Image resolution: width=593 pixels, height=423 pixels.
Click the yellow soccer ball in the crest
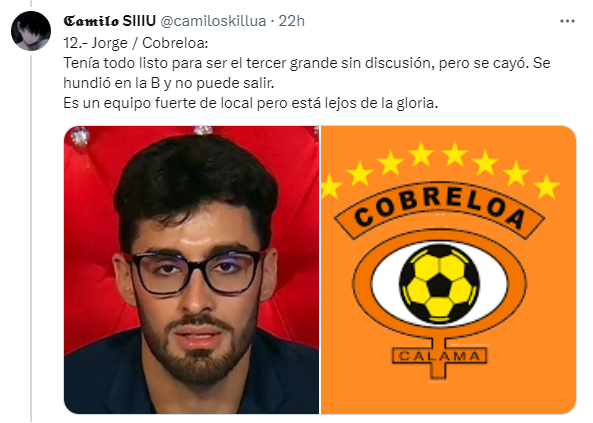pyautogui.click(x=439, y=284)
